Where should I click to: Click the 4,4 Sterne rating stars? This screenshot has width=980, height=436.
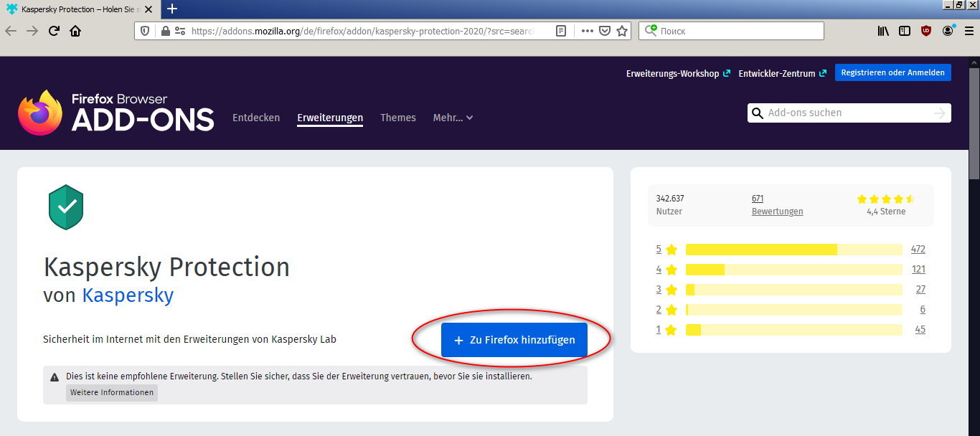coord(886,199)
